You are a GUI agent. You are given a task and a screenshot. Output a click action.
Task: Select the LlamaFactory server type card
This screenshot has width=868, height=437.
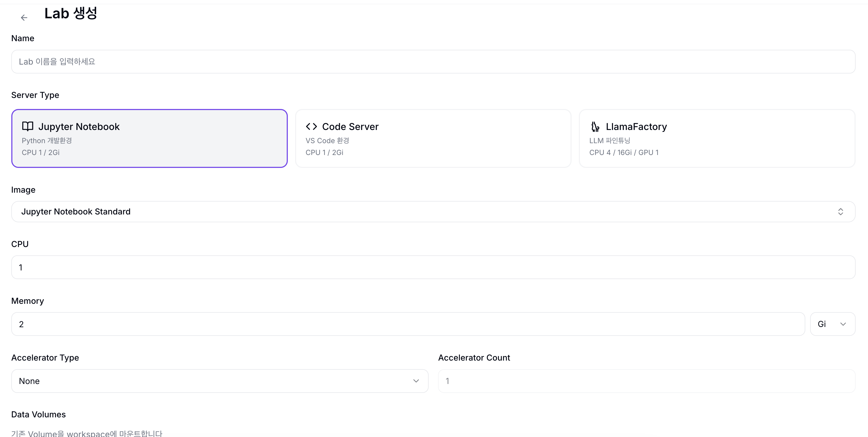(x=717, y=138)
